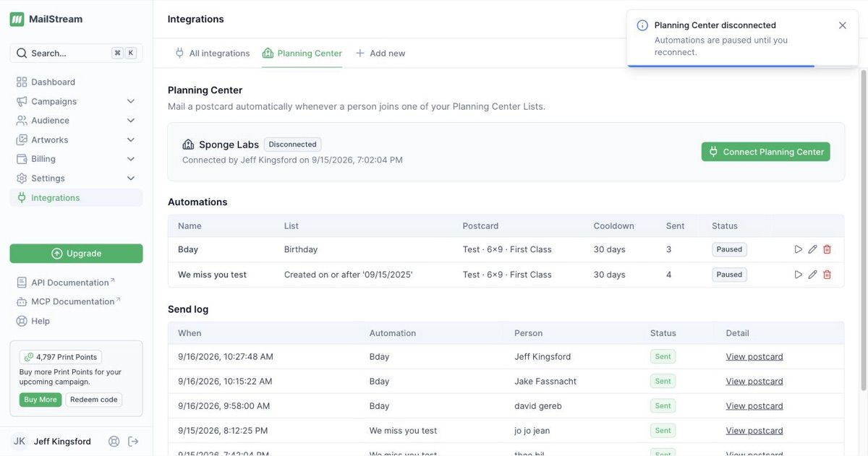868x456 pixels.
Task: Click the search input field
Action: 76,53
